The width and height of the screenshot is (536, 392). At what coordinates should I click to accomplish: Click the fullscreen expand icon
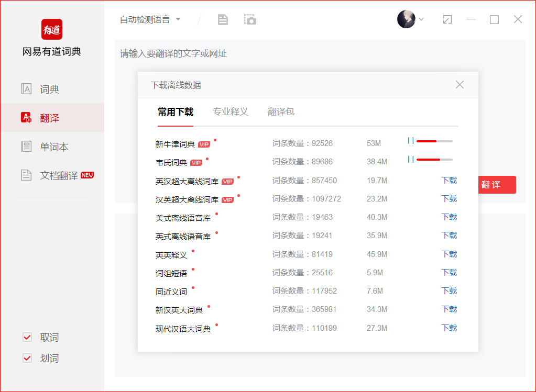[x=447, y=19]
